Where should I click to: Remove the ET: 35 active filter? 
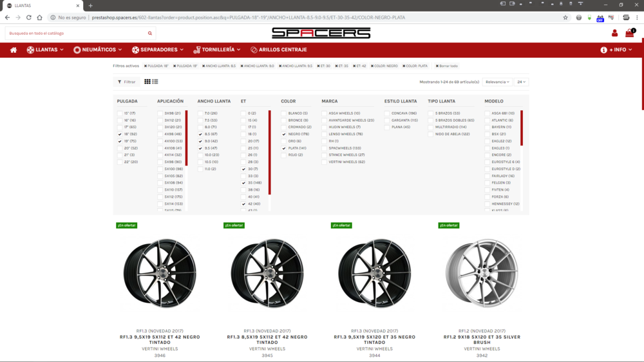point(336,66)
